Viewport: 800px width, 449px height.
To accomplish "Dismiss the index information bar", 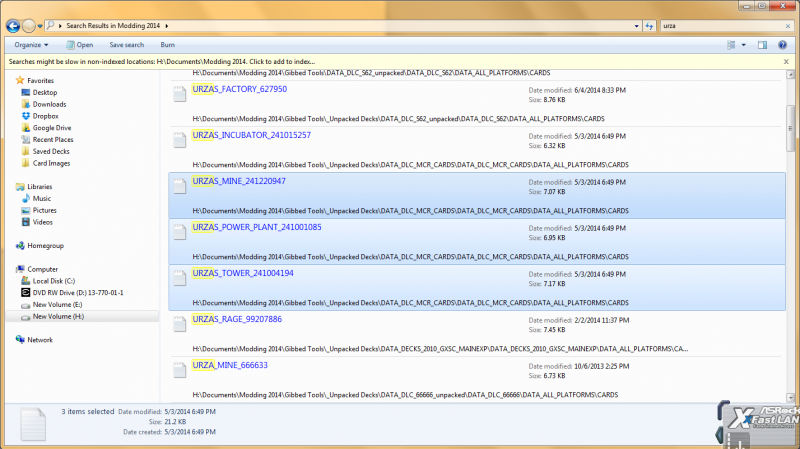I will [786, 61].
